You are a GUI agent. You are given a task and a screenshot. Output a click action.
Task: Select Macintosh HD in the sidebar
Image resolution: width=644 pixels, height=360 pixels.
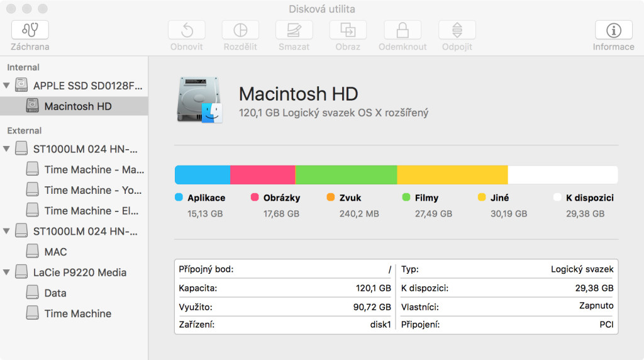click(x=74, y=106)
